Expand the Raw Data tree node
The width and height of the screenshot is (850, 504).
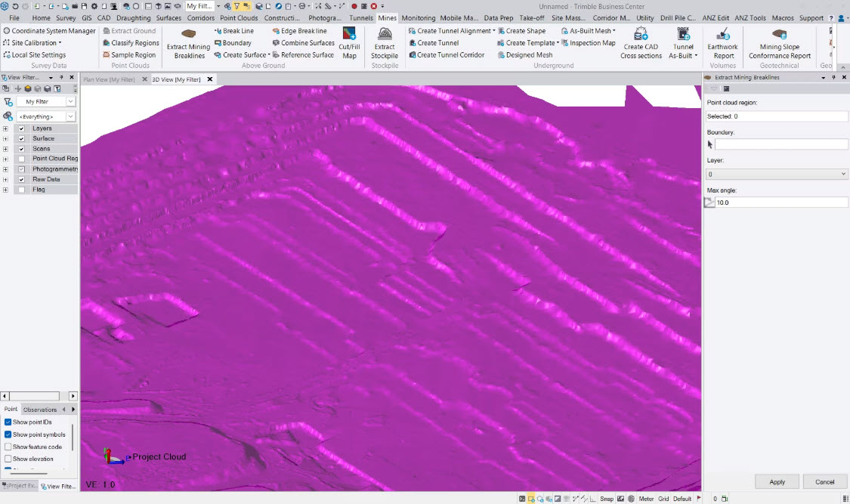(5, 179)
